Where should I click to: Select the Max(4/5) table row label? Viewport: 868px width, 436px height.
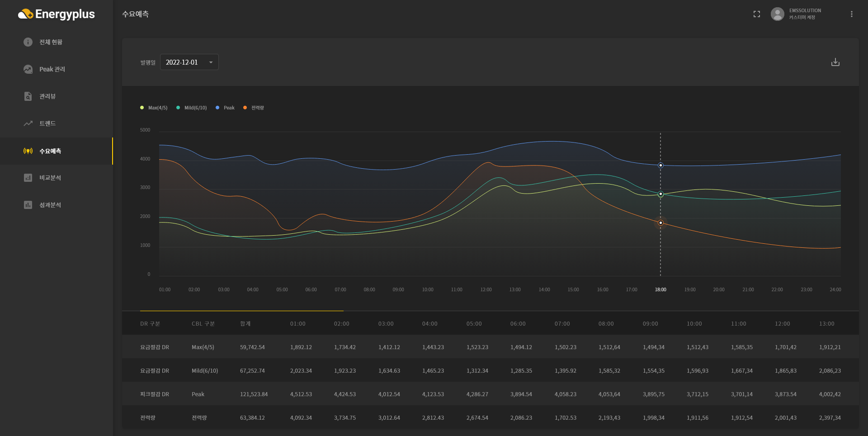click(x=203, y=347)
